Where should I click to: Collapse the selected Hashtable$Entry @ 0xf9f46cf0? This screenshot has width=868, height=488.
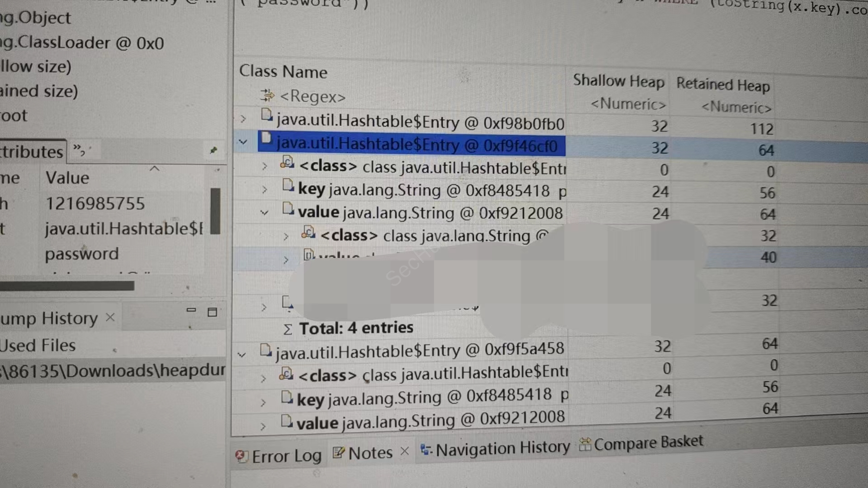(x=243, y=142)
